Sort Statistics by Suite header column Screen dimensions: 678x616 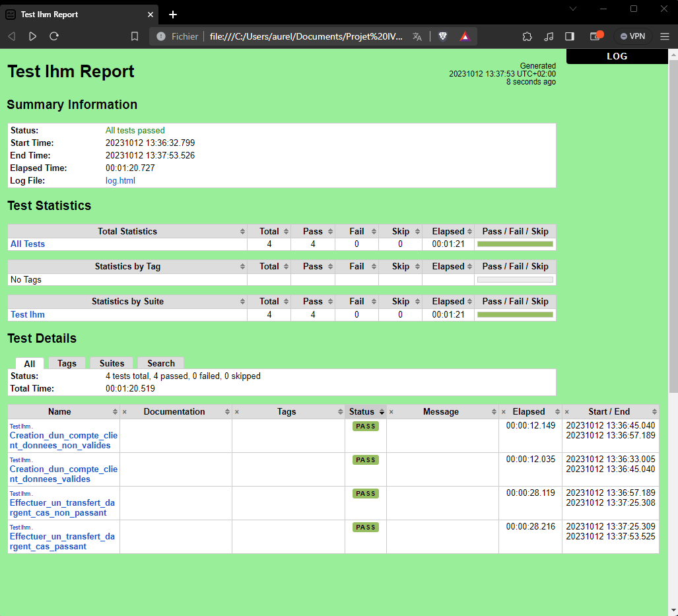pyautogui.click(x=127, y=302)
